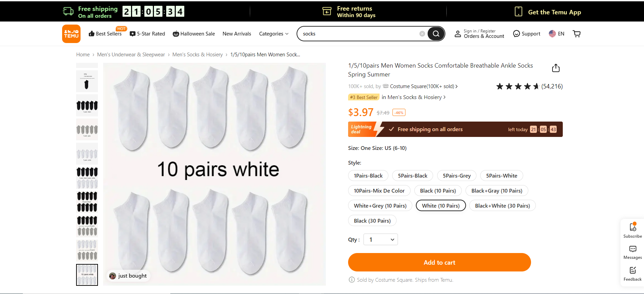Choose the 10Pairs-Mix De Color style
The height and width of the screenshot is (294, 644).
379,191
